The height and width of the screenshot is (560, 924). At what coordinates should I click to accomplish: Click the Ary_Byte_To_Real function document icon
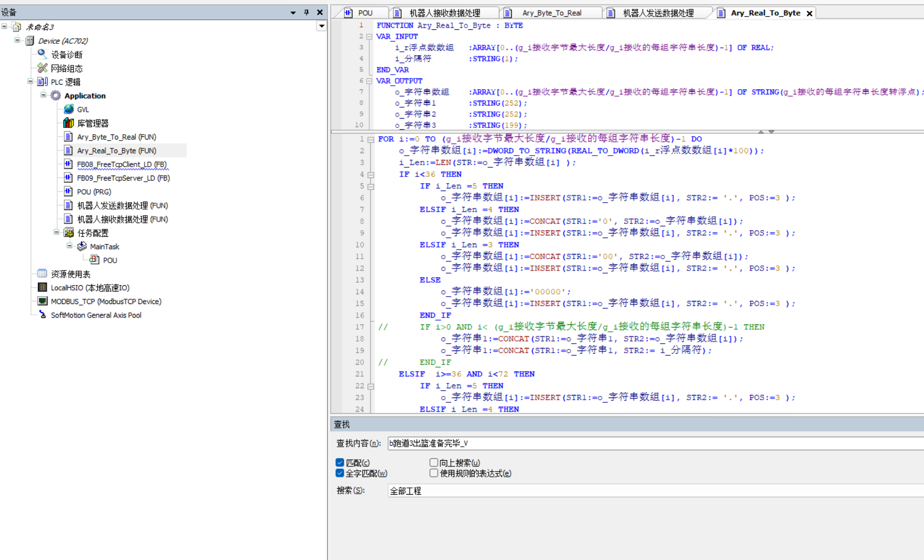[x=68, y=136]
